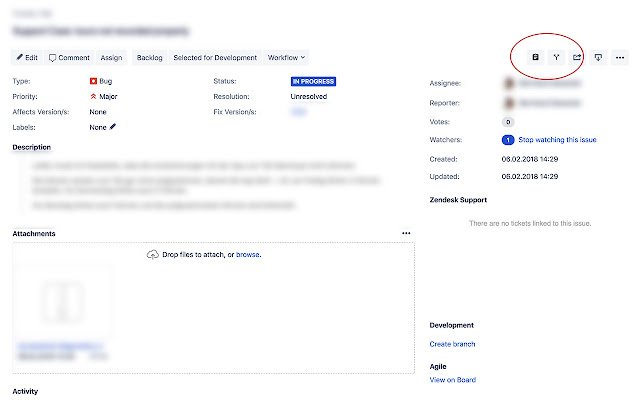Click the Development heading
The height and width of the screenshot is (400, 640).
coord(451,325)
